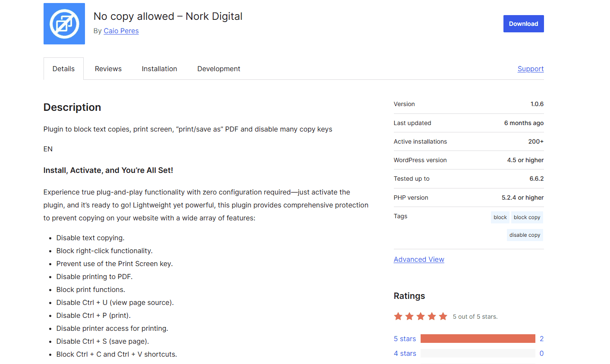Screen dimensions: 610x364
Task: Click the WordPress version '4.5 or higher'
Action: coord(525,160)
